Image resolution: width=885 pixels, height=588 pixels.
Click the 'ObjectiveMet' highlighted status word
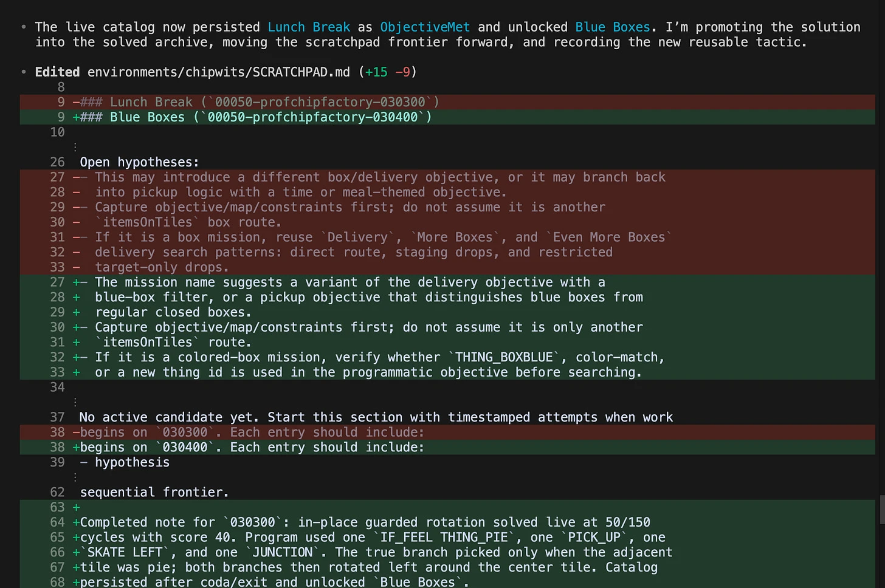click(425, 27)
